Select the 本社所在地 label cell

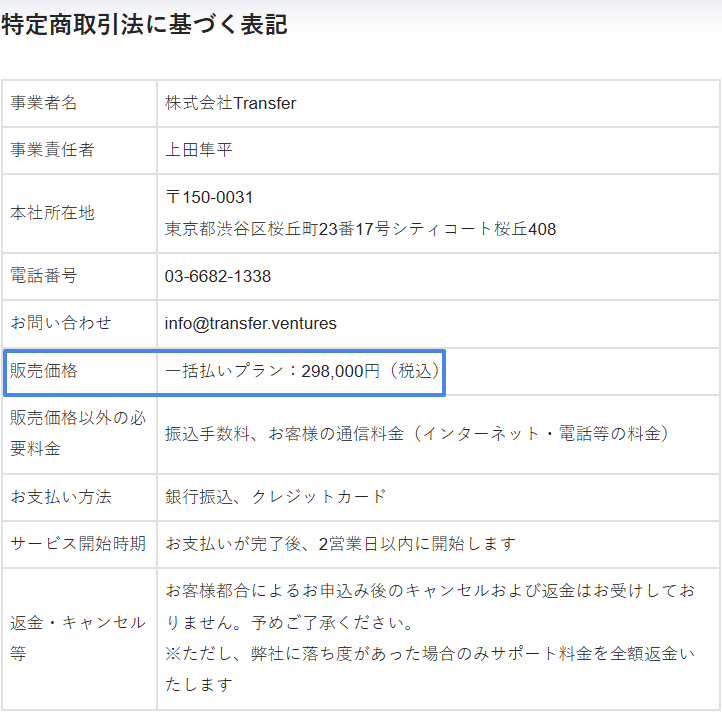coord(79,213)
